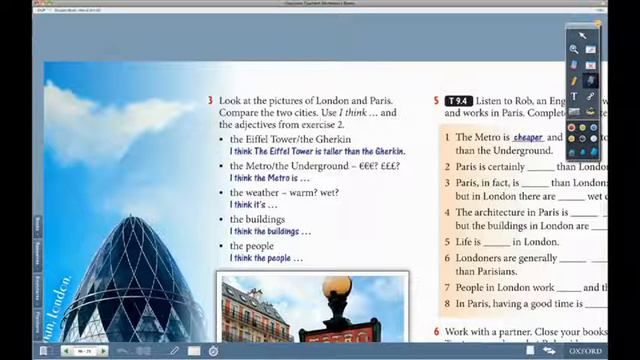Open the book contents icon in bottom bar

[x=44, y=351]
